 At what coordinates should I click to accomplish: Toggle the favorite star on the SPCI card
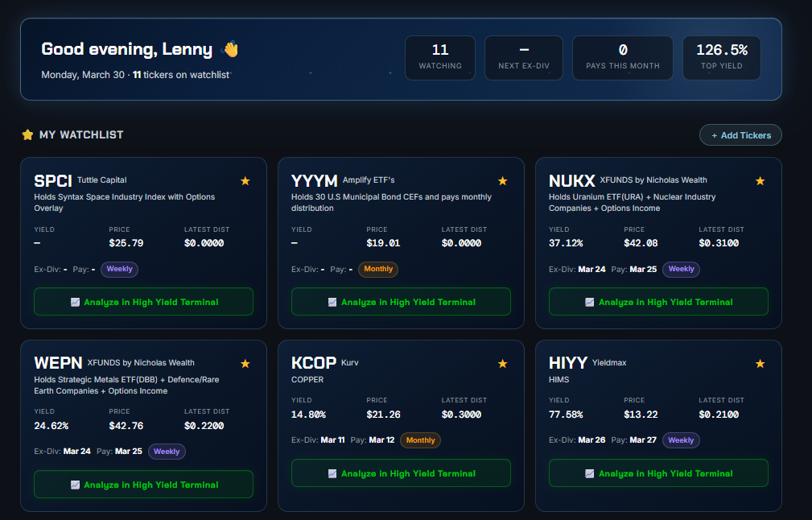(x=245, y=181)
